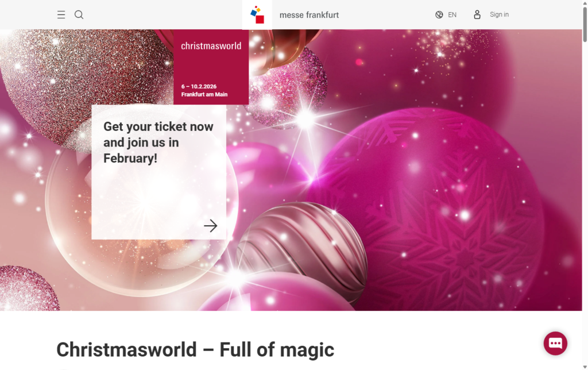The image size is (588, 370).
Task: Click the vertical scrollbar thumb
Action: point(585,25)
